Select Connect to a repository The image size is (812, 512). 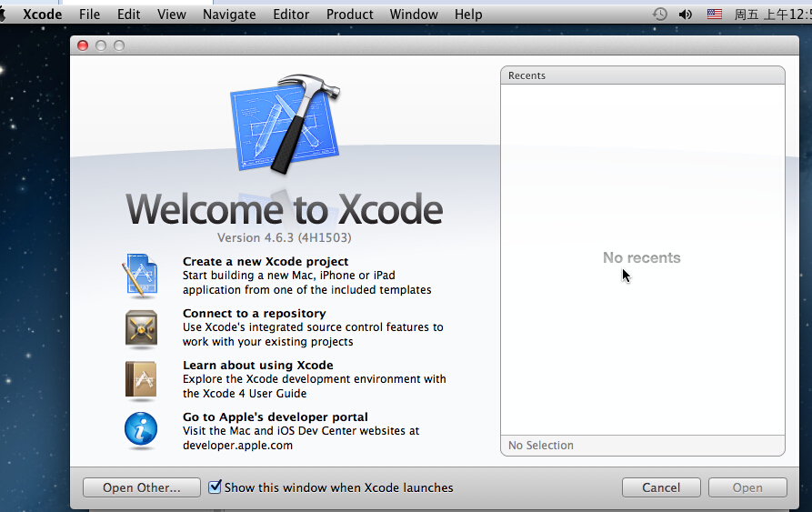(x=255, y=313)
